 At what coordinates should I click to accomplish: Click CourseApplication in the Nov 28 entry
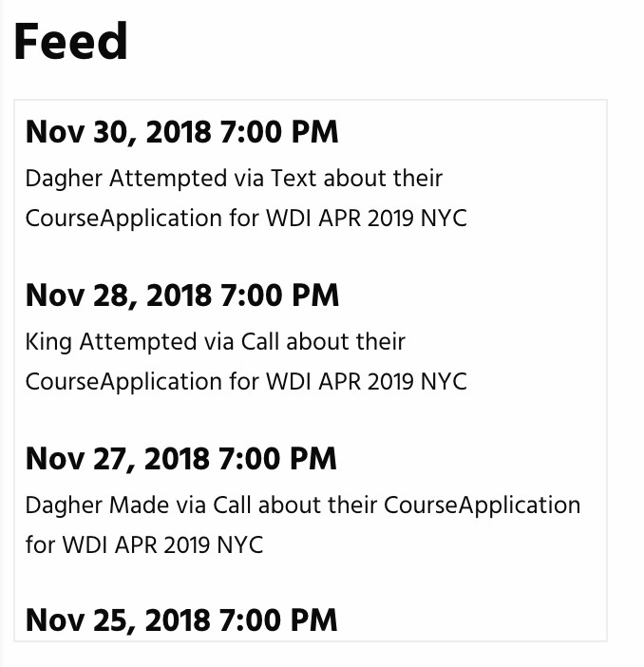pos(123,381)
